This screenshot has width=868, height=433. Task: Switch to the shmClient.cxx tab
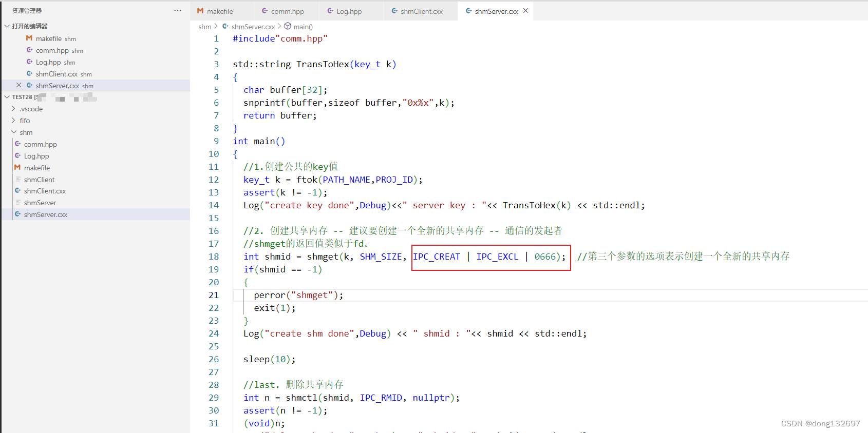(421, 11)
